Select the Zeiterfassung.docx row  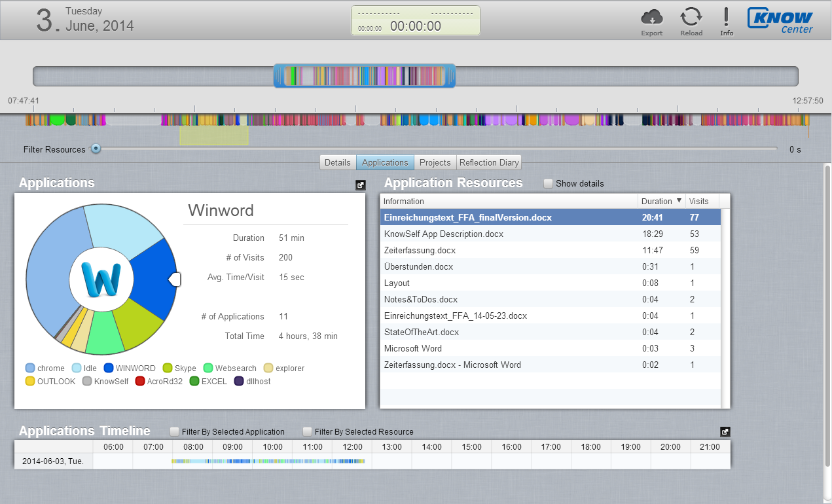click(551, 250)
